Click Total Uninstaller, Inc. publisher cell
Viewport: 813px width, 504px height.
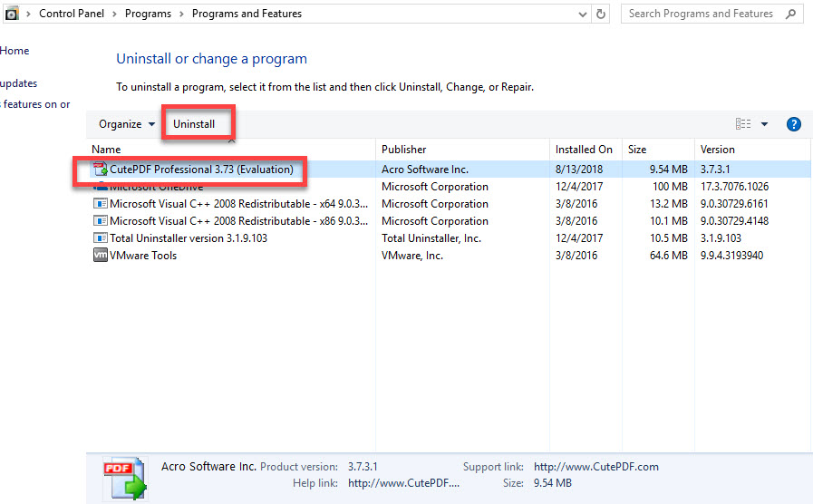tap(431, 238)
